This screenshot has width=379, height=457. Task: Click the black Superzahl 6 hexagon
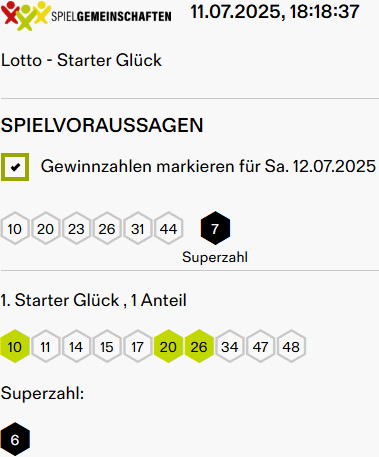(x=15, y=439)
